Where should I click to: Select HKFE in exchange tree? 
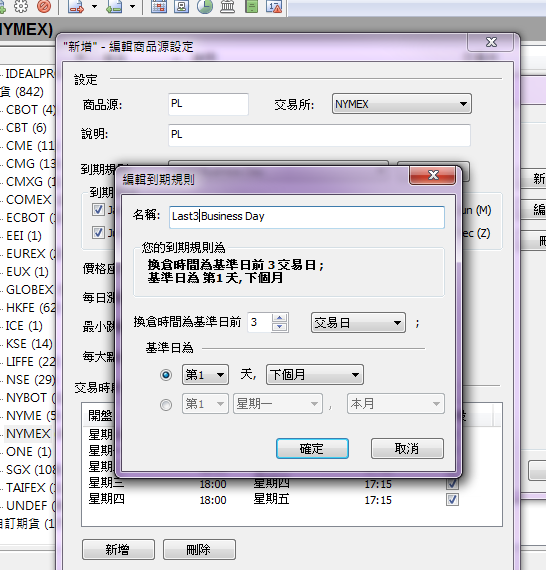31,308
